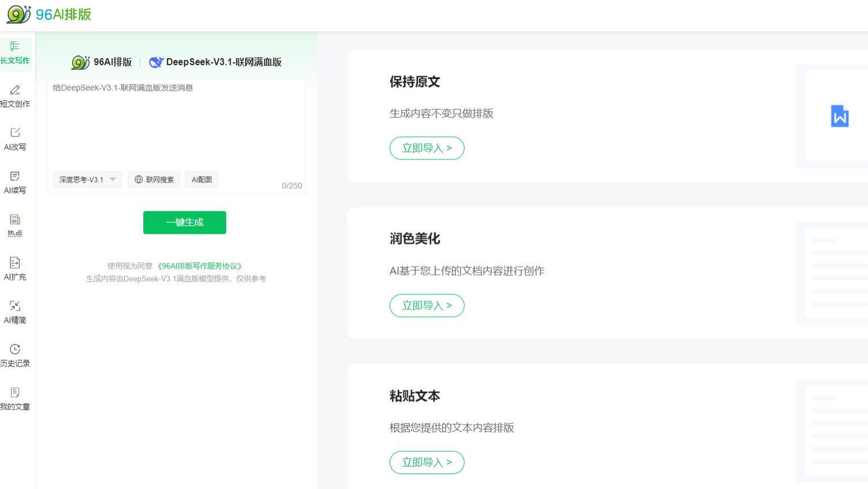Open 立即导入 under 保持原文 card

point(427,148)
